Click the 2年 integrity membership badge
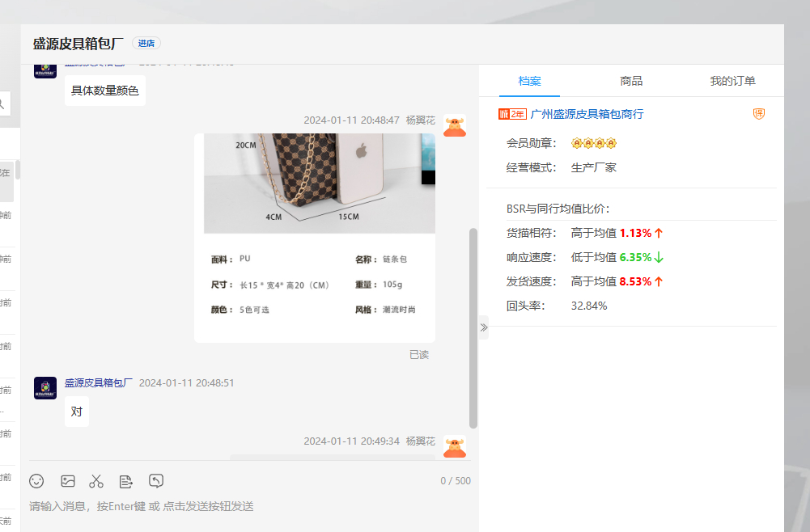Screen dimensions: 810x532 [x=512, y=114]
